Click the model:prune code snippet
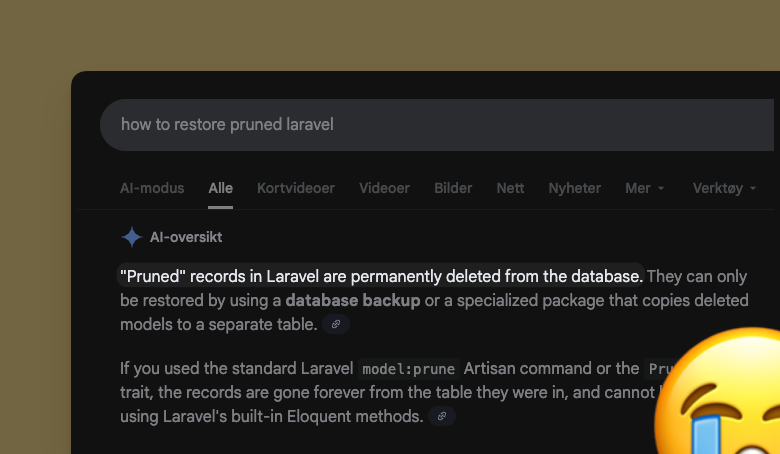The width and height of the screenshot is (780, 454). [410, 368]
